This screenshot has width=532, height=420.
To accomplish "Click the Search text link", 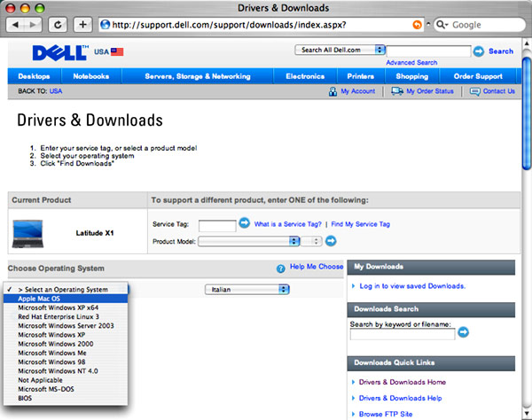I will [x=501, y=51].
